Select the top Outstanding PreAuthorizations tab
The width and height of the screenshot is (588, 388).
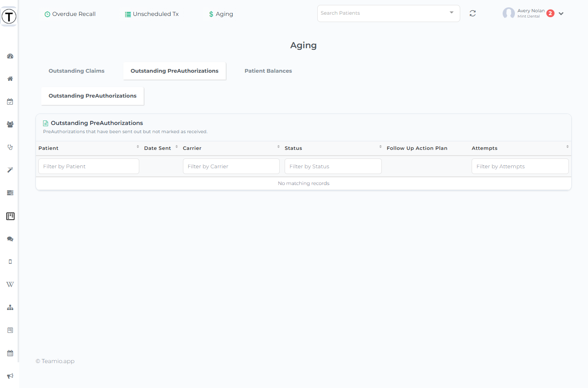(x=174, y=71)
